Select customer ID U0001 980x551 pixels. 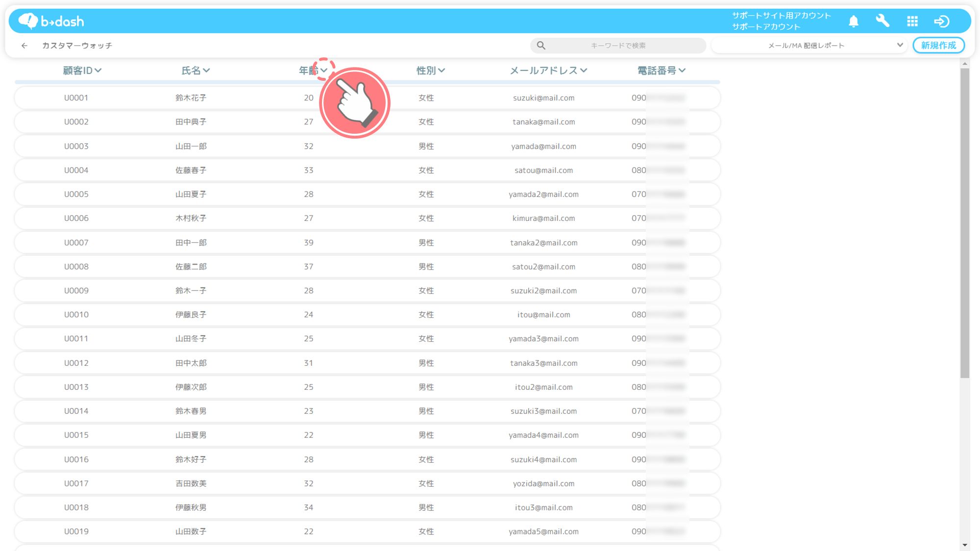point(76,98)
